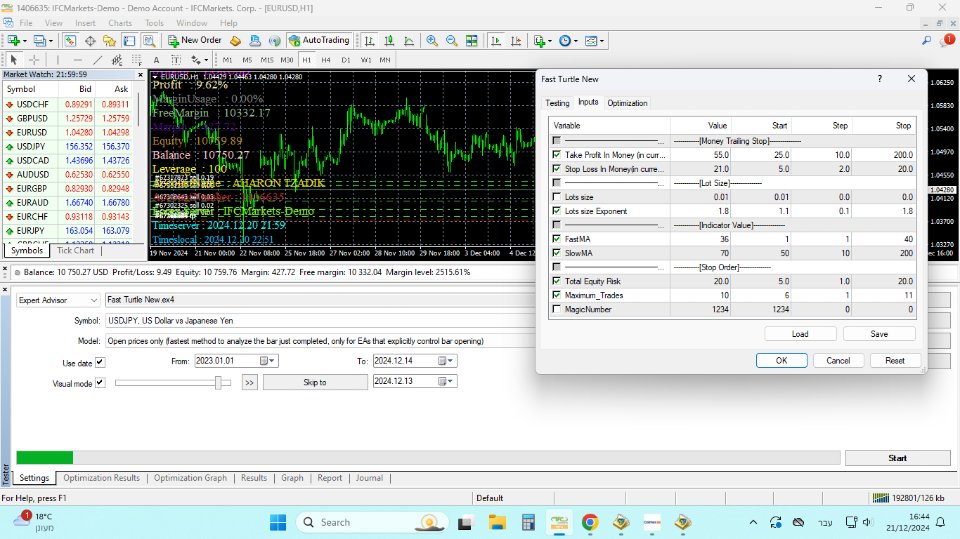Viewport: 960px width, 539px height.
Task: Switch chart to bar chart icon
Action: (369, 40)
